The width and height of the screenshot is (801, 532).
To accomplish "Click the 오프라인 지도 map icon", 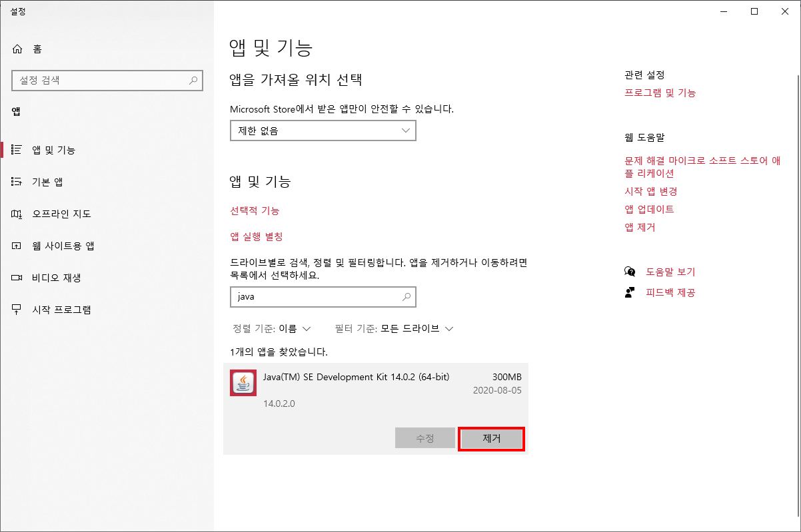I will tap(17, 214).
